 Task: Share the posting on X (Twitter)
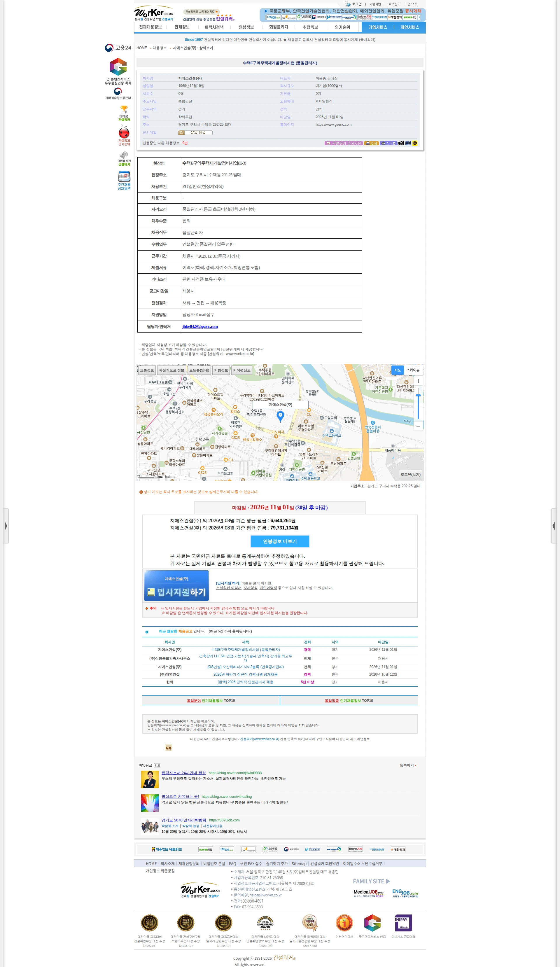401,143
